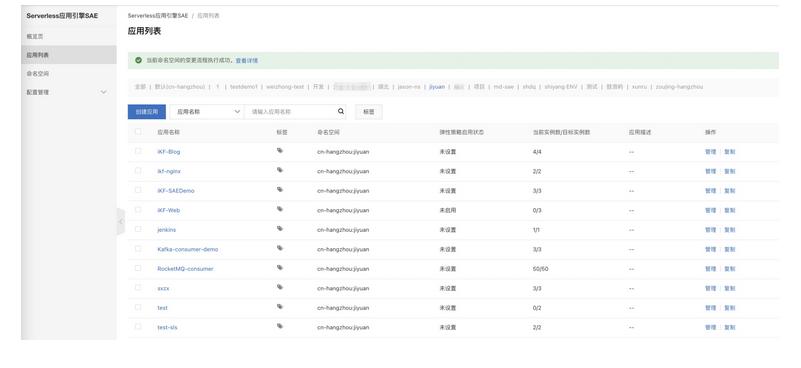Select the shiyang-ENV namespace tab
This screenshot has width=801, height=368.
[x=560, y=87]
